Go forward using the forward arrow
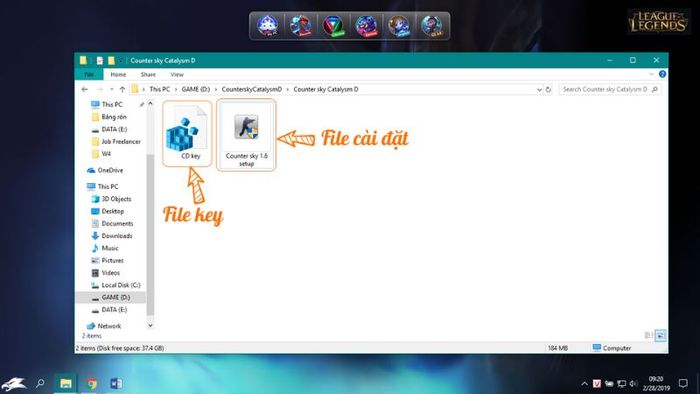Image resolution: width=700 pixels, height=394 pixels. (99, 89)
